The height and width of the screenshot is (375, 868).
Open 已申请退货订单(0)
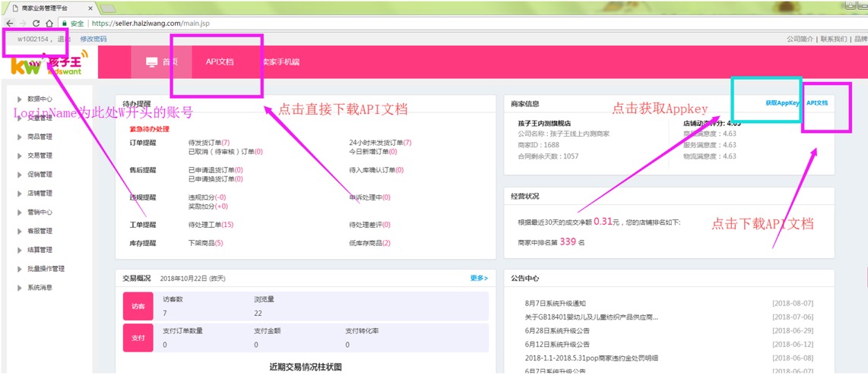pyautogui.click(x=215, y=170)
